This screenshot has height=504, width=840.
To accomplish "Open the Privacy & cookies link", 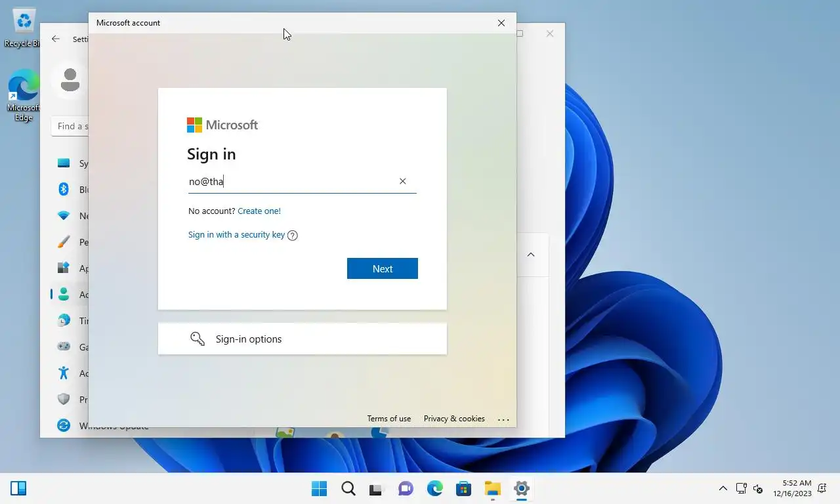I will (454, 419).
